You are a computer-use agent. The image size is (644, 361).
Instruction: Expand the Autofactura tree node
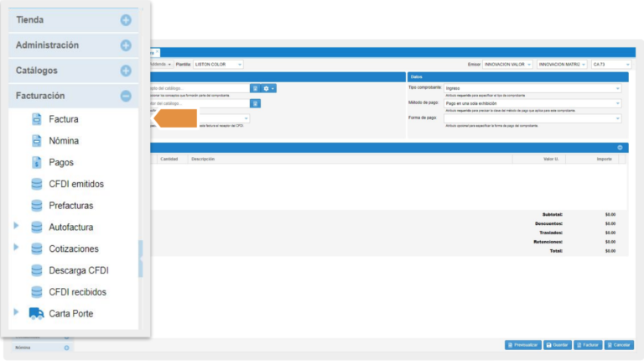pos(16,227)
